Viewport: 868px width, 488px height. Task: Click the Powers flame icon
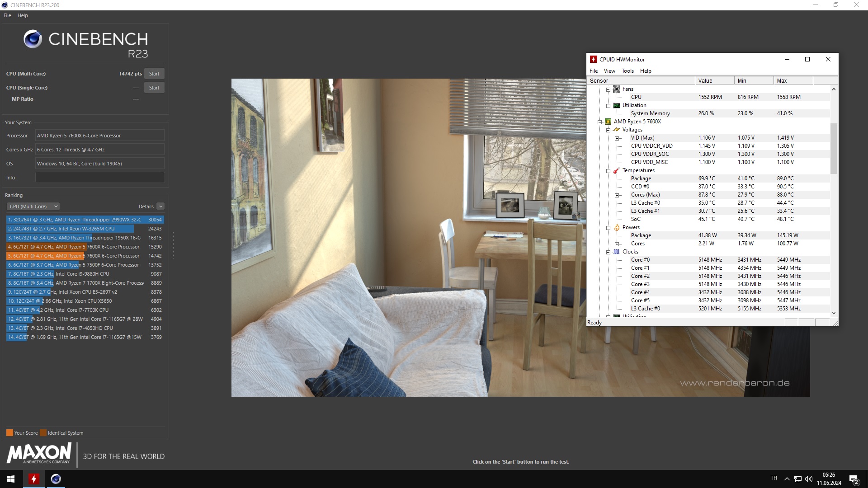pyautogui.click(x=617, y=227)
